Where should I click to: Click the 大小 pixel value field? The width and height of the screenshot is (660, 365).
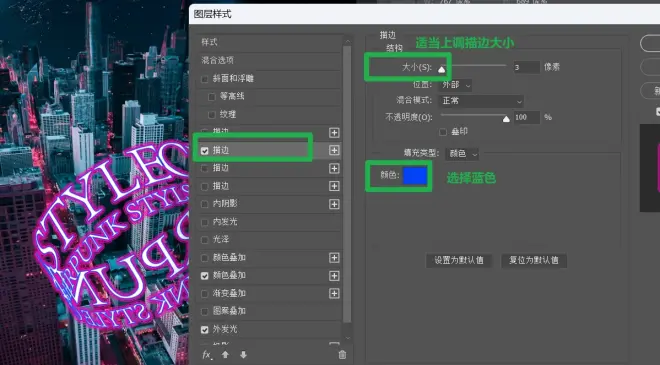tap(527, 67)
